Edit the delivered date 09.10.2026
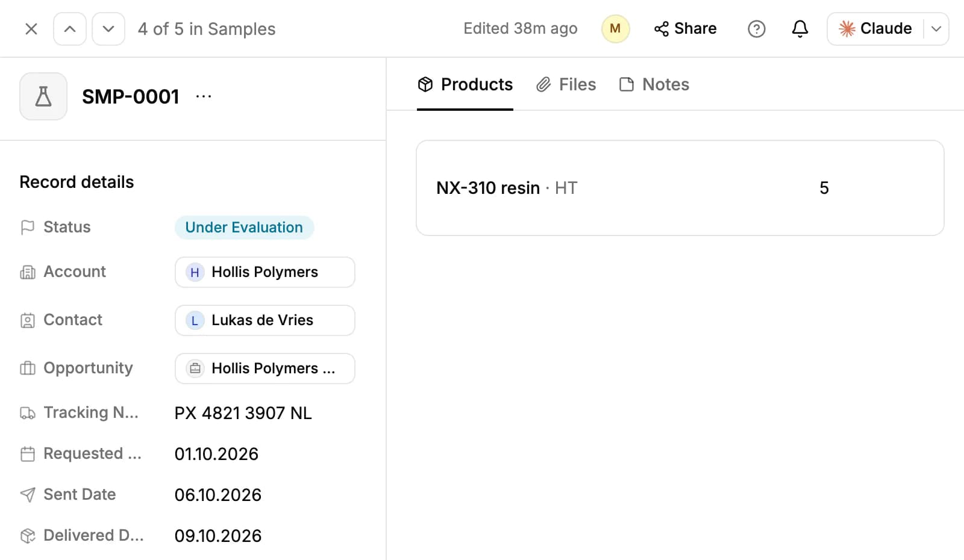This screenshot has height=560, width=964. [218, 536]
